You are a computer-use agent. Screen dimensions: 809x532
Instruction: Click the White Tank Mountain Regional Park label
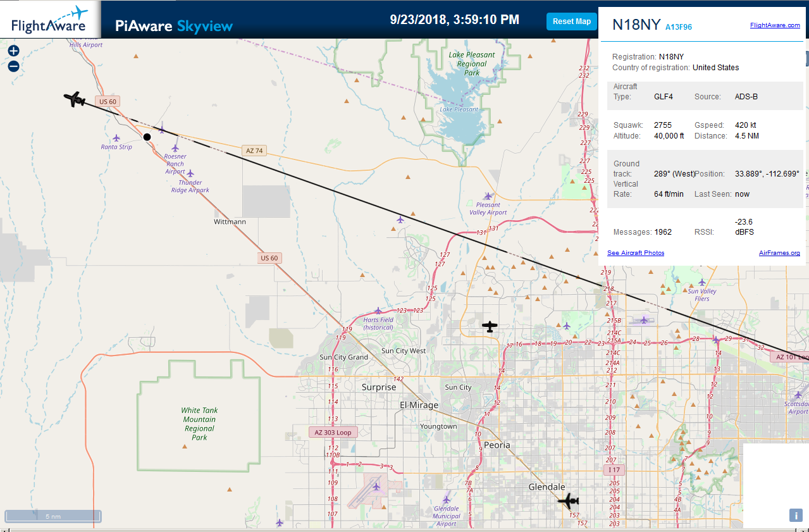click(199, 424)
